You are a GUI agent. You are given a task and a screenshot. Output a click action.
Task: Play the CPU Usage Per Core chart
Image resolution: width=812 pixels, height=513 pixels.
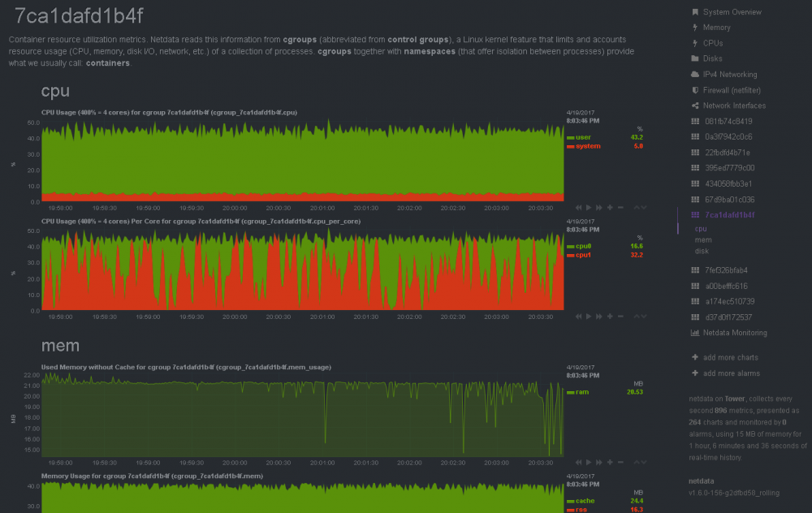pos(589,317)
